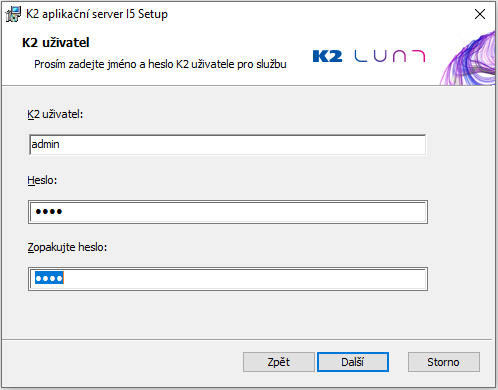Click empty gray area below password fields
The height and width of the screenshot is (390, 498).
coord(228,315)
